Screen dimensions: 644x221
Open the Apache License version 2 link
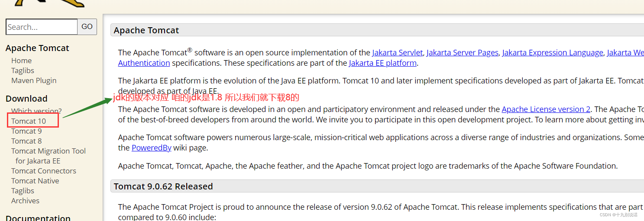546,109
